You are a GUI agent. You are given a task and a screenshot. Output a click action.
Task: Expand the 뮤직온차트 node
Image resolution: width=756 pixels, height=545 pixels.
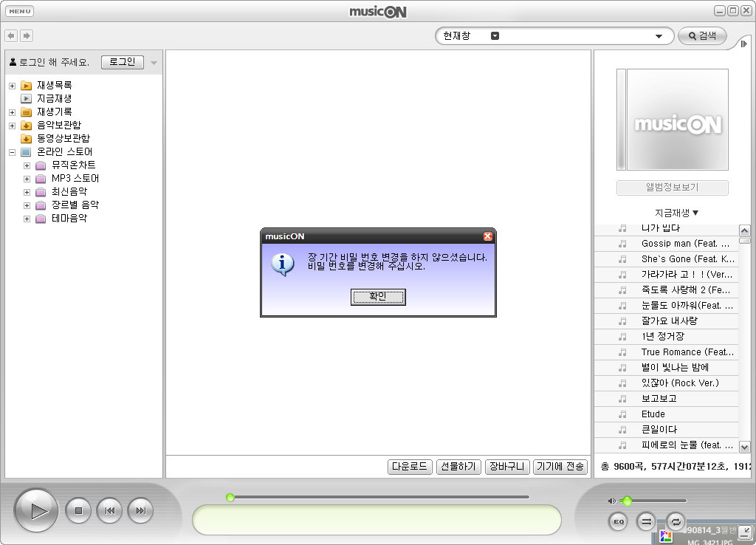27,165
